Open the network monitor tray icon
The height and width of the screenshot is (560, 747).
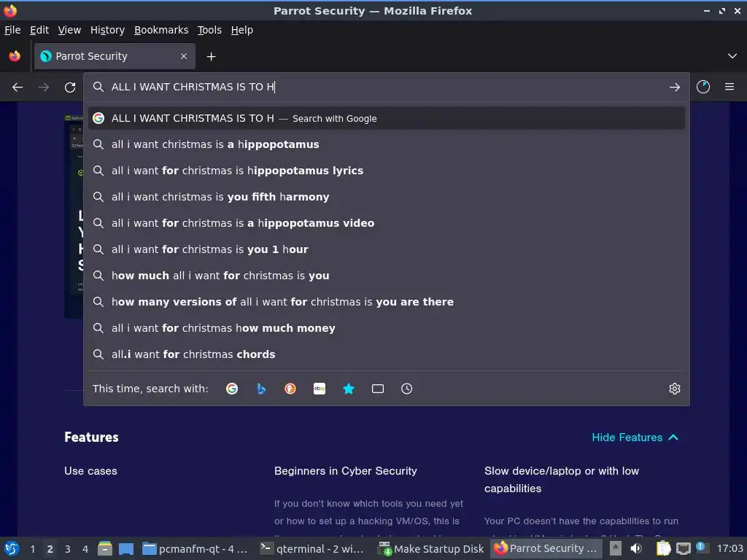(683, 548)
